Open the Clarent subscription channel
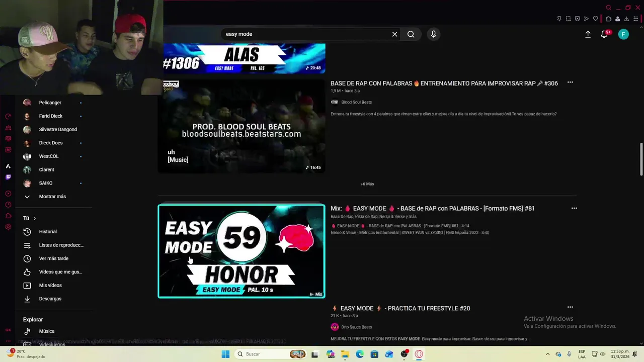Screen dimensions: 644x362 pos(53,169)
